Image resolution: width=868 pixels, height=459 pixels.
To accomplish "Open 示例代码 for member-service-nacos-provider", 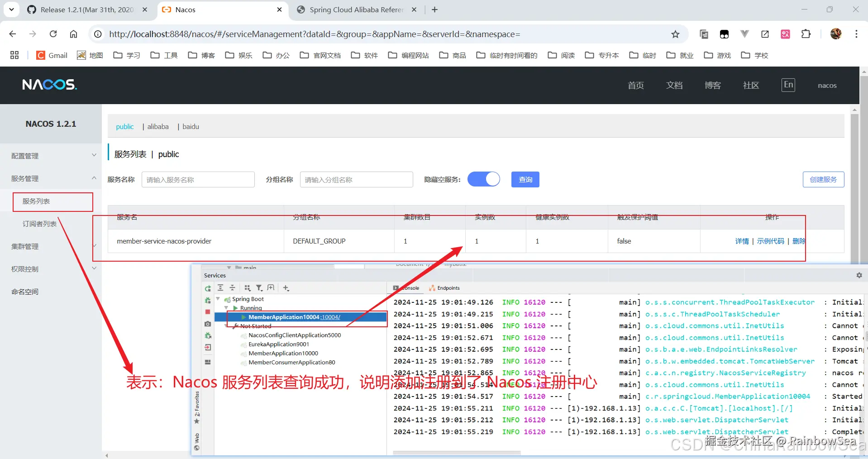I will point(771,241).
